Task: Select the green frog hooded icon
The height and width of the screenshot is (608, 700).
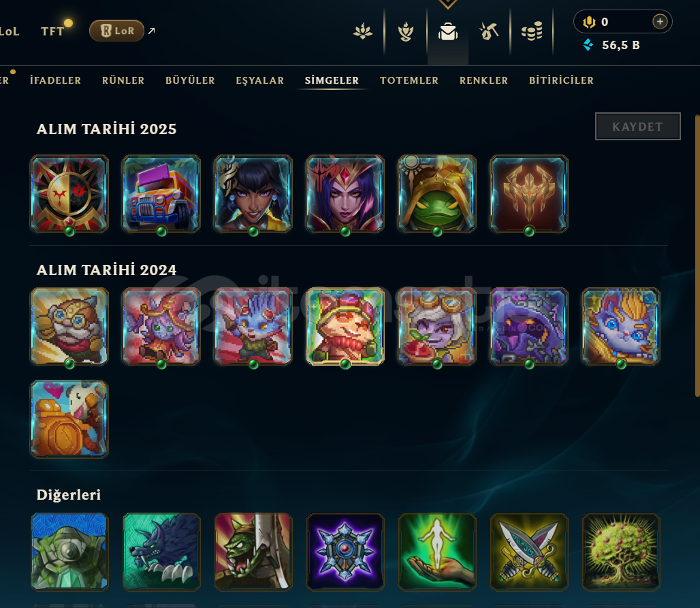Action: 437,193
